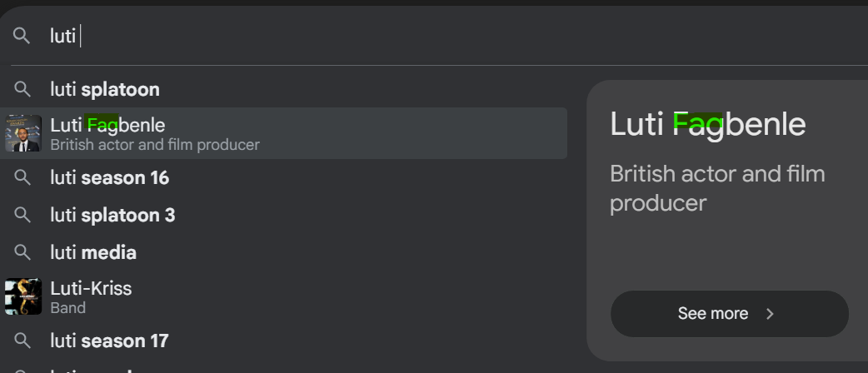Click search icon beside "luti season 16"
The width and height of the screenshot is (868, 373).
(x=23, y=177)
